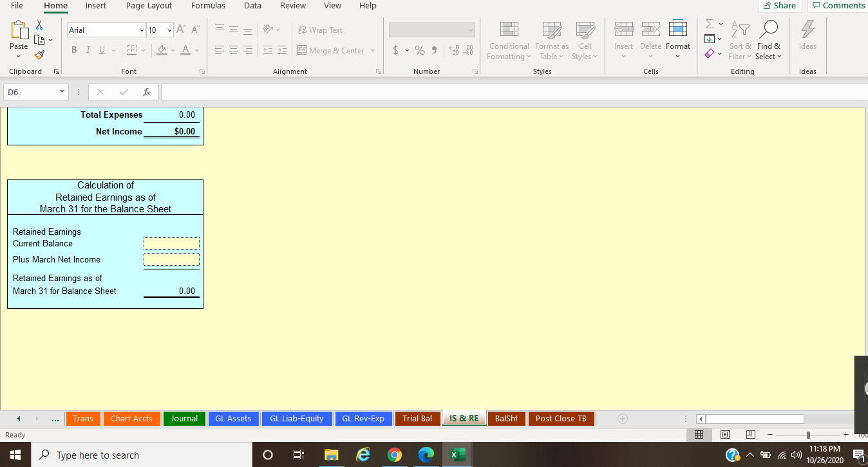
Task: Click the Paste clipboard icon
Action: tap(19, 31)
